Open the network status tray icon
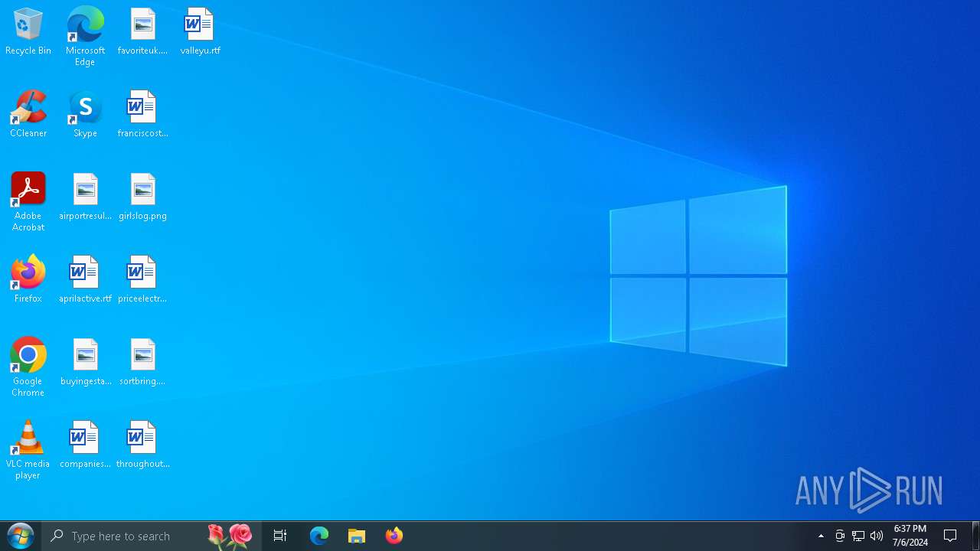The width and height of the screenshot is (980, 551). tap(858, 536)
